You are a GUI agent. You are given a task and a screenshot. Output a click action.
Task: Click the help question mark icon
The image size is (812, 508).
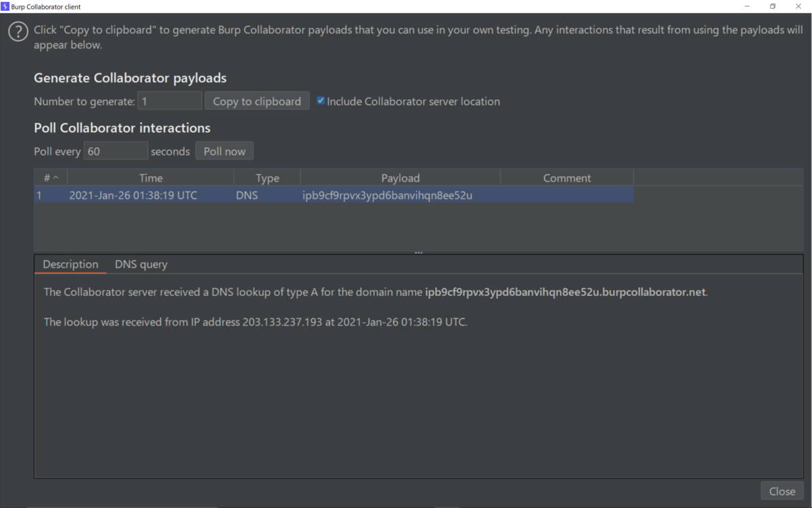[x=18, y=32]
